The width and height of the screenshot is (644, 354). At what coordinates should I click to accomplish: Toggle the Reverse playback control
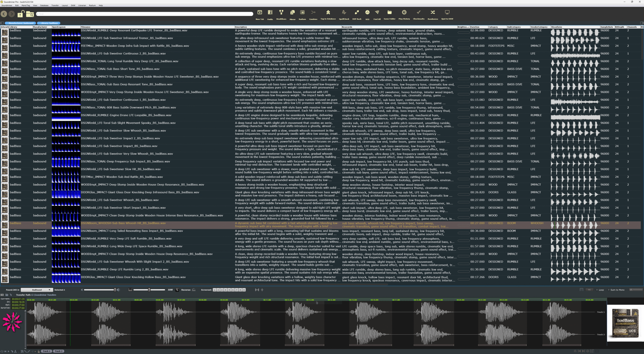click(194, 290)
